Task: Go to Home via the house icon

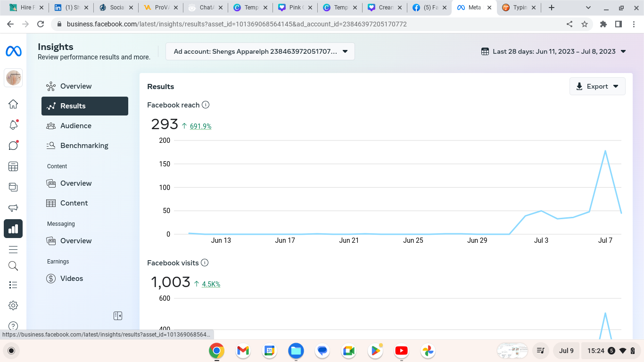Action: 13,104
